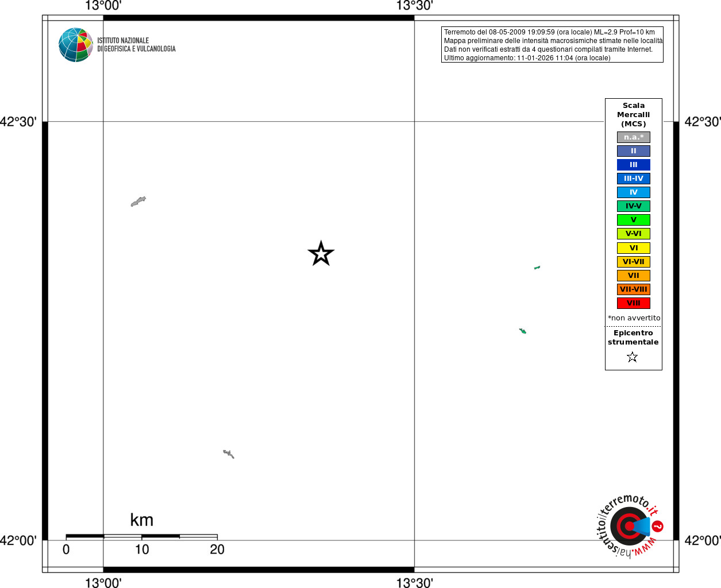Select the VI-VII legend swatch
The image size is (721, 588).
(634, 262)
